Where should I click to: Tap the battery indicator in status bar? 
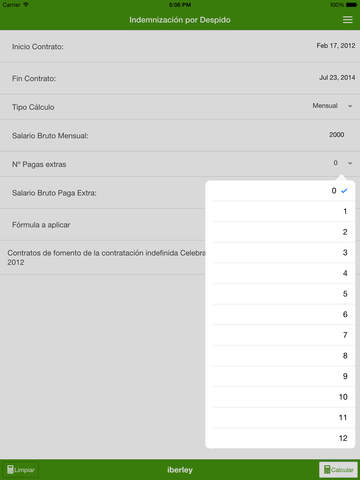[351, 5]
